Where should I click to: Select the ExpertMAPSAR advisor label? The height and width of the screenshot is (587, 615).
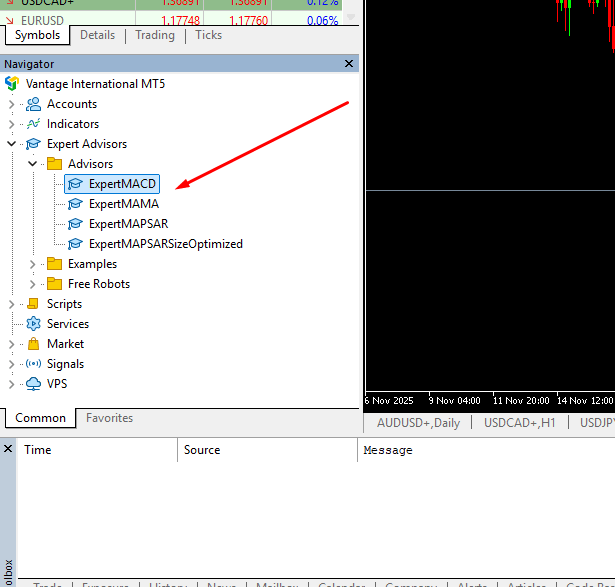tap(129, 224)
